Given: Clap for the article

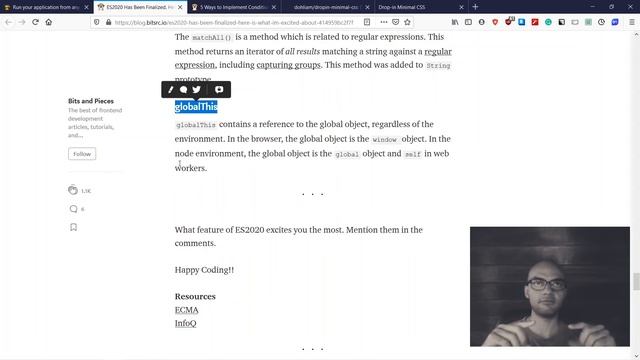Looking at the screenshot, I should 73,190.
